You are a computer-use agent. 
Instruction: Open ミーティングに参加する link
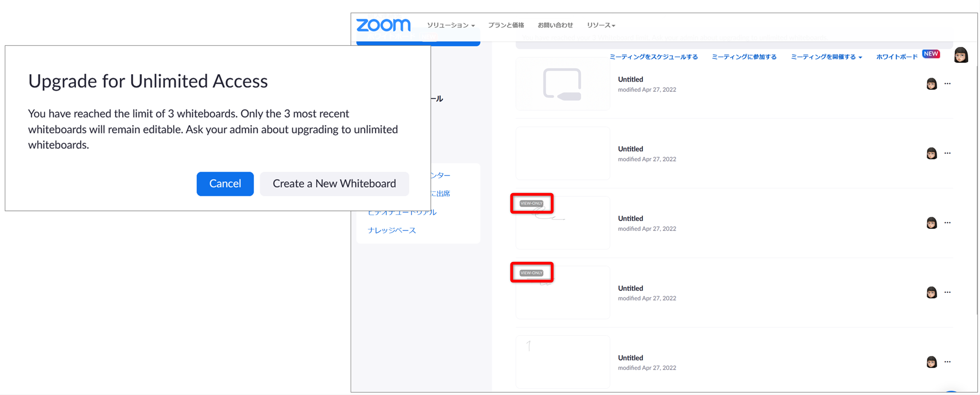click(x=744, y=57)
